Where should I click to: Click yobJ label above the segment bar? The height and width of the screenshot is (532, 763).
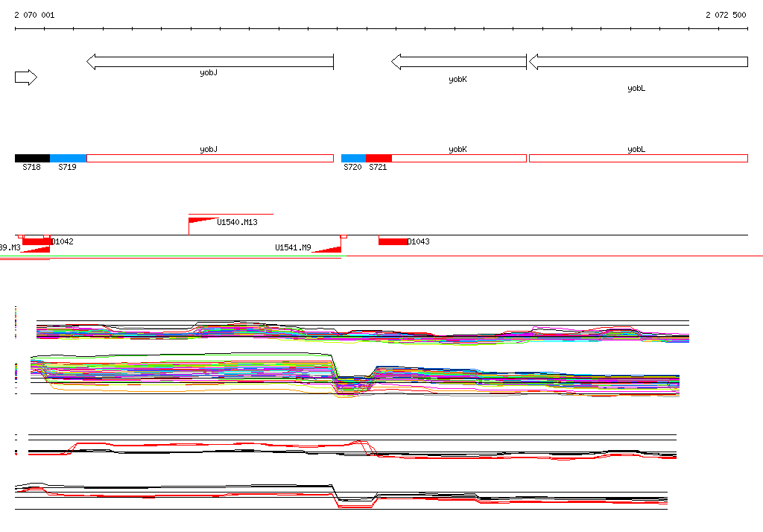click(209, 150)
